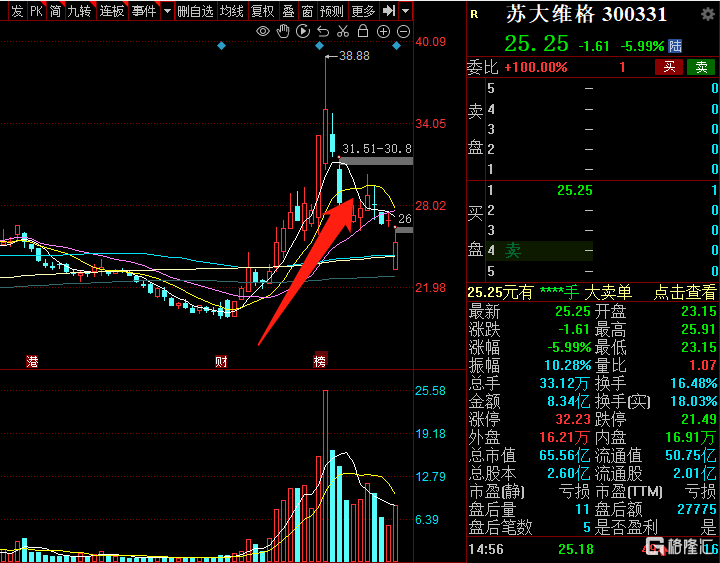Click the 换手 16.48% value
The height and width of the screenshot is (563, 720).
coord(694,383)
